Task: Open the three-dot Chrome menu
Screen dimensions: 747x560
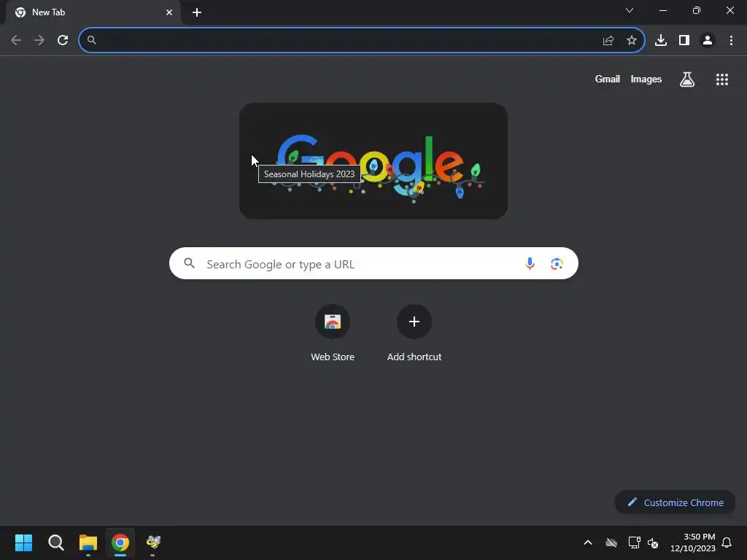Action: (731, 41)
